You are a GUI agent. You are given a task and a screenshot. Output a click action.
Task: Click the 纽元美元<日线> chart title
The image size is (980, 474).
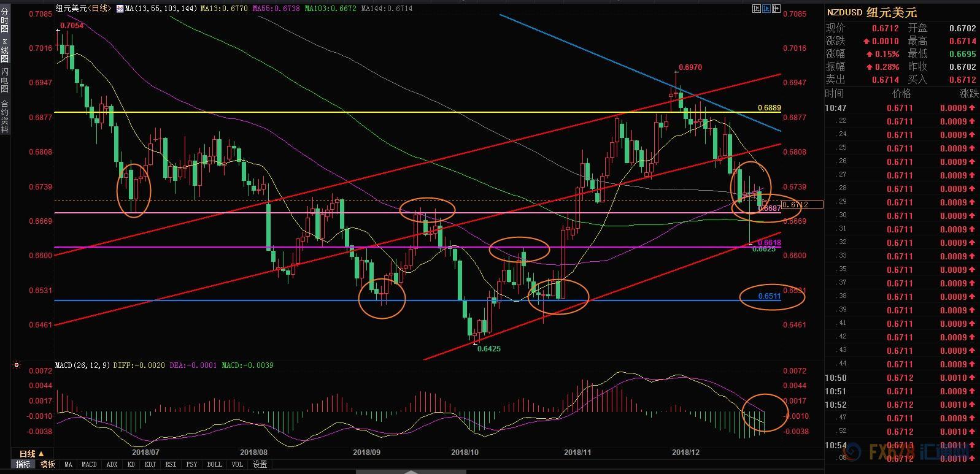click(83, 9)
